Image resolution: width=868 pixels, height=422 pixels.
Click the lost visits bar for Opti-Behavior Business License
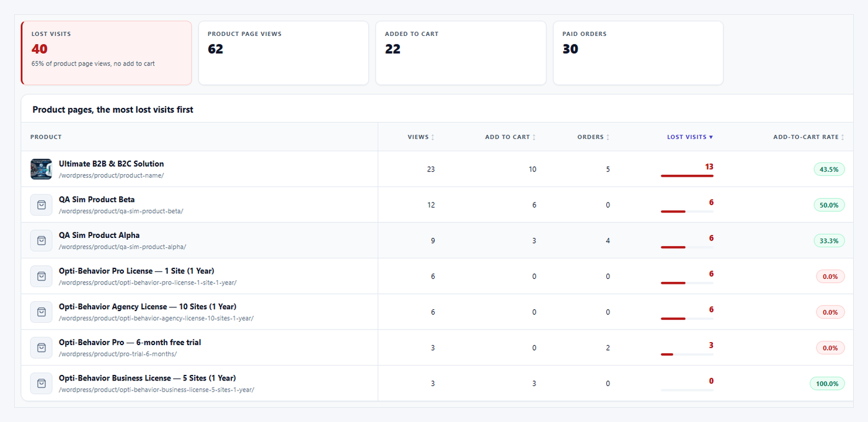pyautogui.click(x=687, y=390)
